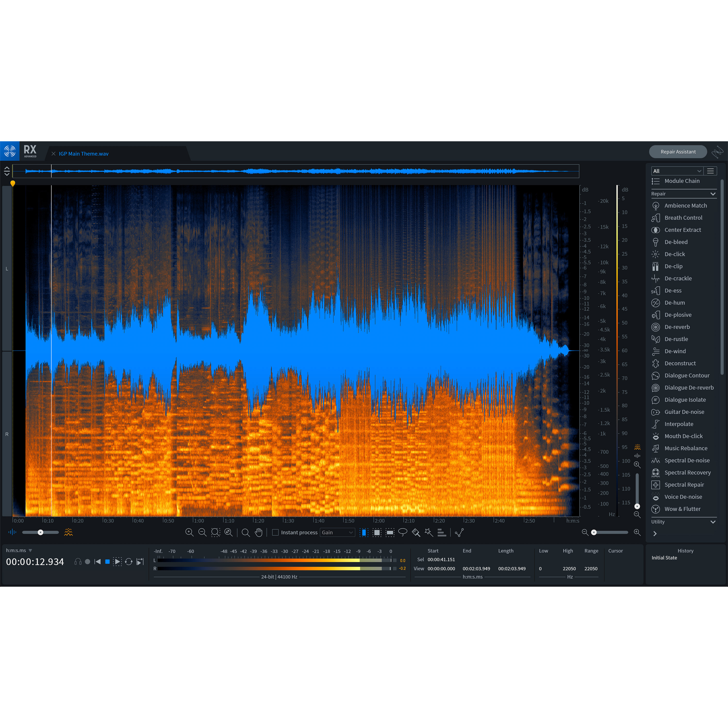Image resolution: width=728 pixels, height=728 pixels.
Task: Open the Gain instant process dropdown
Action: pyautogui.click(x=337, y=532)
